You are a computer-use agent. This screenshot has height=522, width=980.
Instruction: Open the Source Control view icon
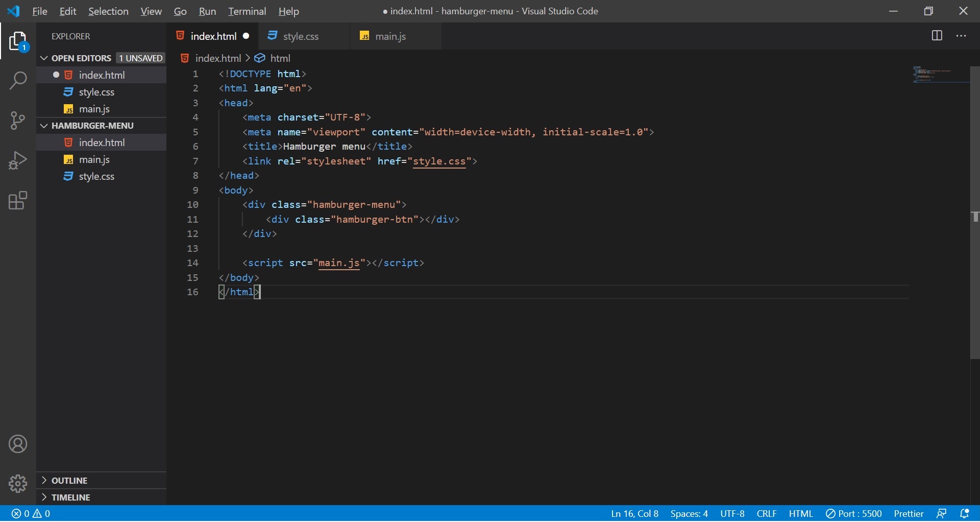click(18, 121)
